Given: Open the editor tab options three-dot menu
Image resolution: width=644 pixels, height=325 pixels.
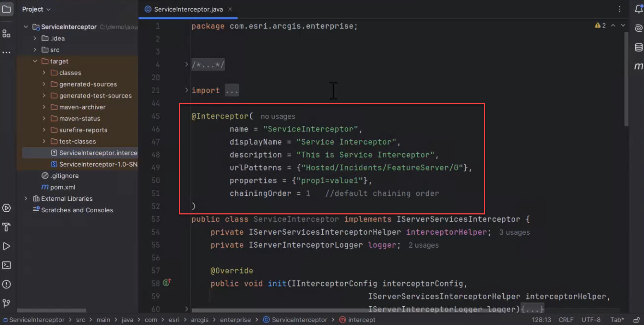Looking at the screenshot, I should click(x=620, y=9).
